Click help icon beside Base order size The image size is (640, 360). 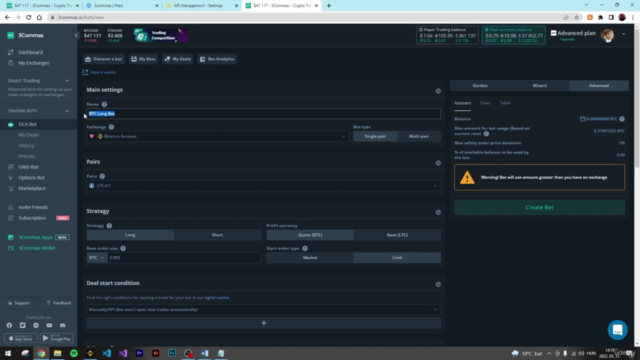[x=123, y=248]
